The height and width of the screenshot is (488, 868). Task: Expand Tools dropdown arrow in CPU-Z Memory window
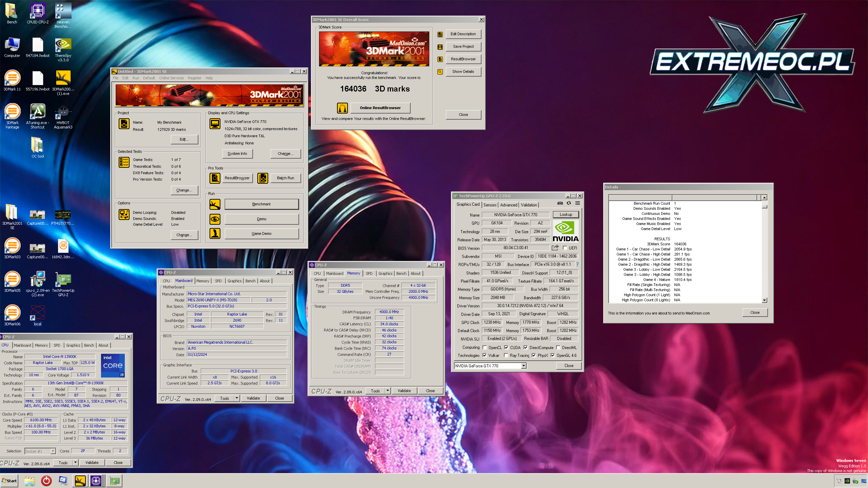pos(388,391)
